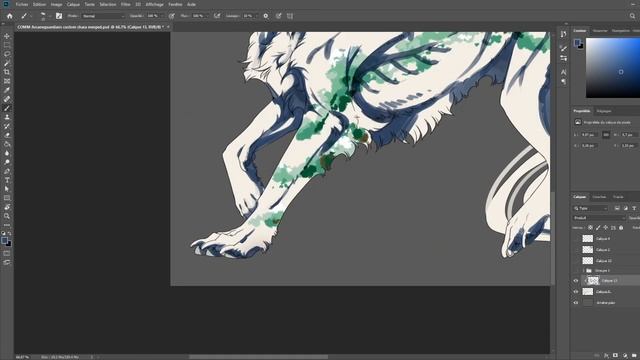The width and height of the screenshot is (640, 360).
Task: Click the Color panel foreground swatch
Action: tap(578, 42)
